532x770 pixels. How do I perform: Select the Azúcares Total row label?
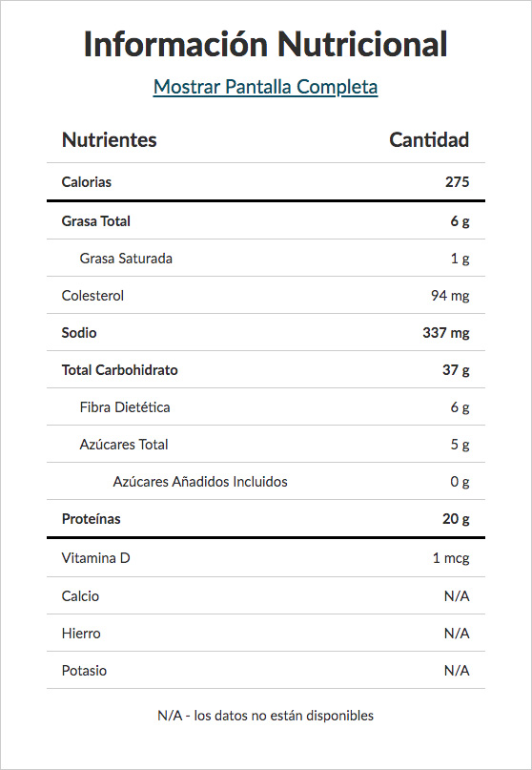(124, 445)
